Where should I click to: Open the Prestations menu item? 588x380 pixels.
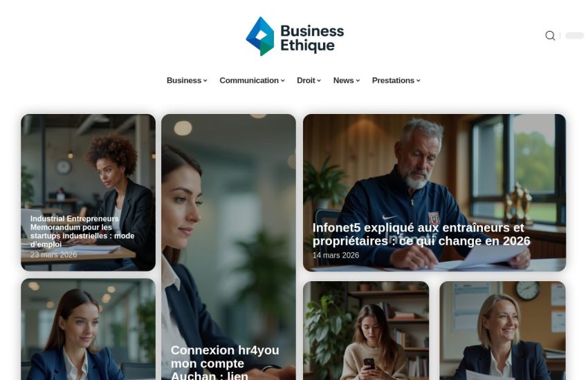(x=393, y=81)
